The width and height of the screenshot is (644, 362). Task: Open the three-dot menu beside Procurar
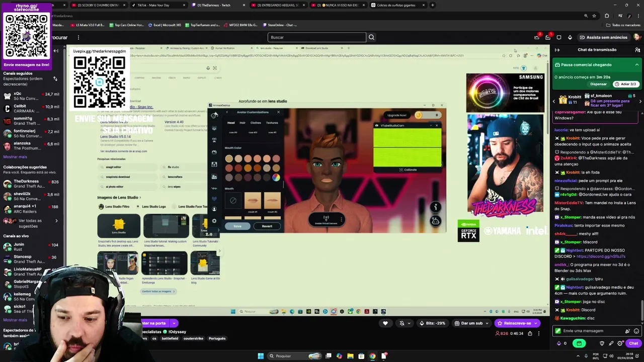tap(78, 37)
